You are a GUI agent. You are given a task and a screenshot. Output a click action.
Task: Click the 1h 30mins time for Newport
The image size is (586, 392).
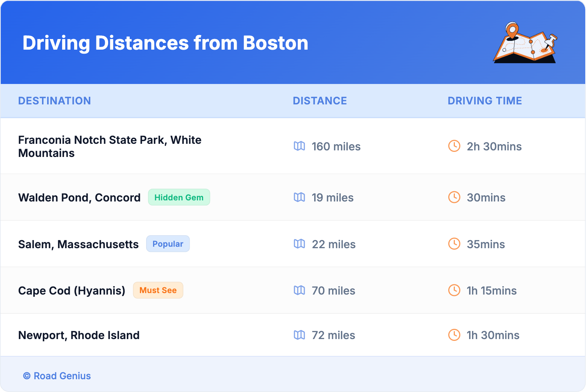tap(493, 335)
